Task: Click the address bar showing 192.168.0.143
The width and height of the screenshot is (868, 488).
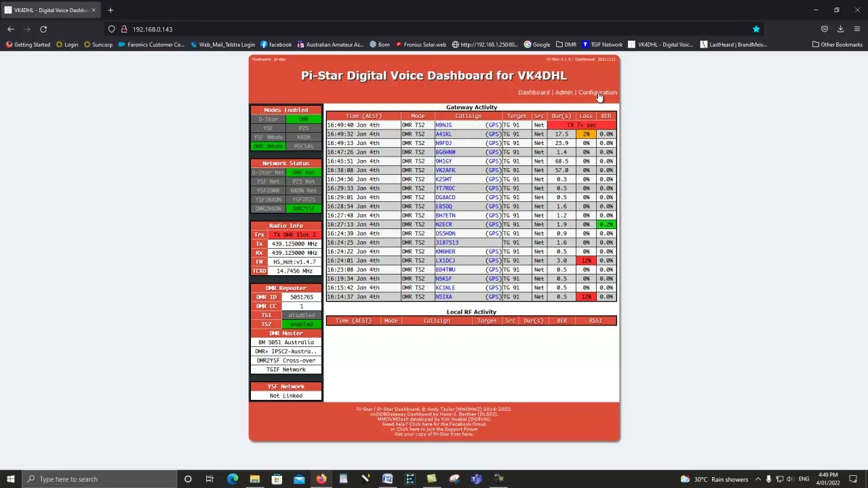Action: (434, 29)
